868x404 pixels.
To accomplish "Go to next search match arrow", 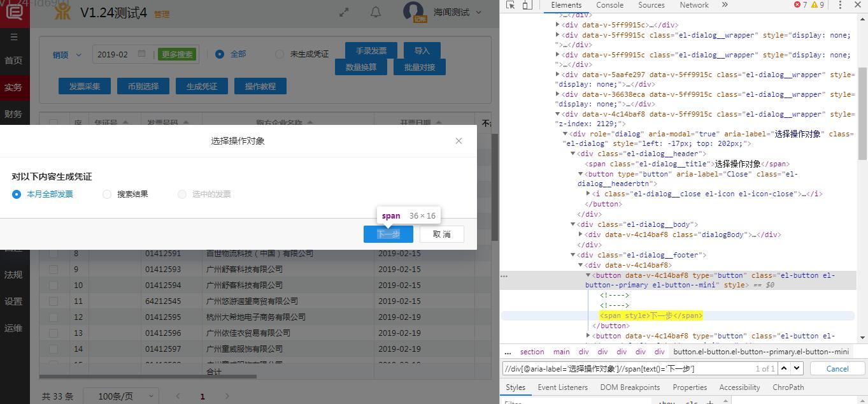I will click(x=797, y=368).
